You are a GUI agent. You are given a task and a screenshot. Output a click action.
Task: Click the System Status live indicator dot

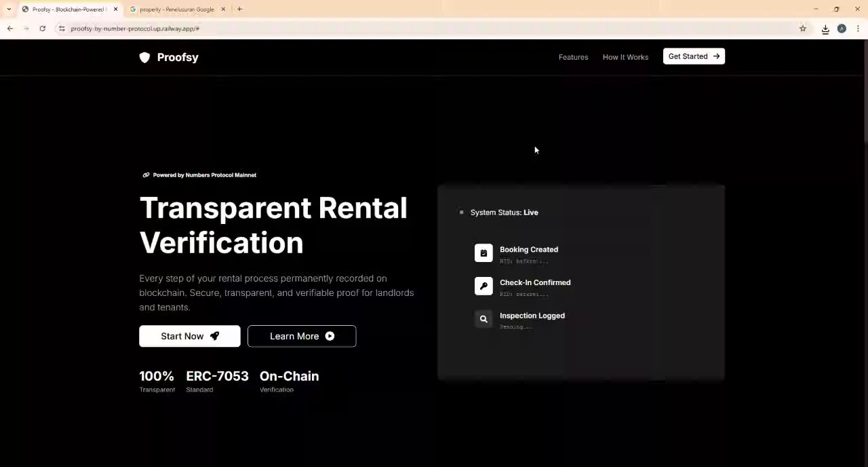tap(462, 212)
